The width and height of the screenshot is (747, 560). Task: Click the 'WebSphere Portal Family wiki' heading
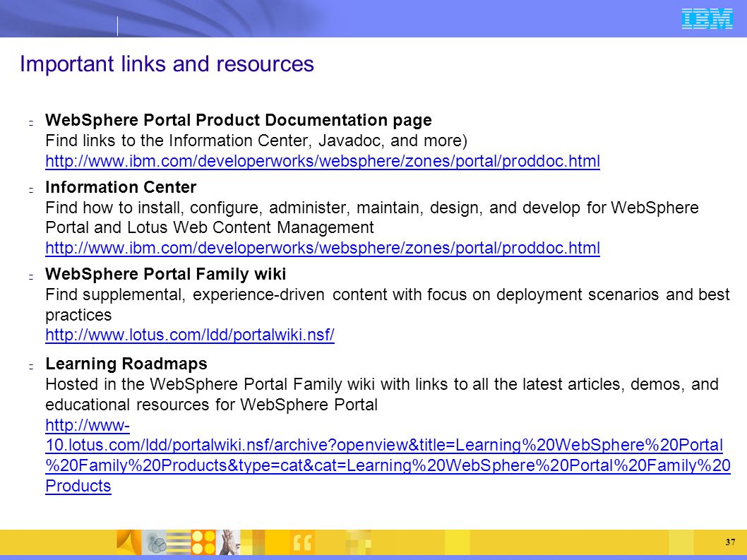point(165,274)
